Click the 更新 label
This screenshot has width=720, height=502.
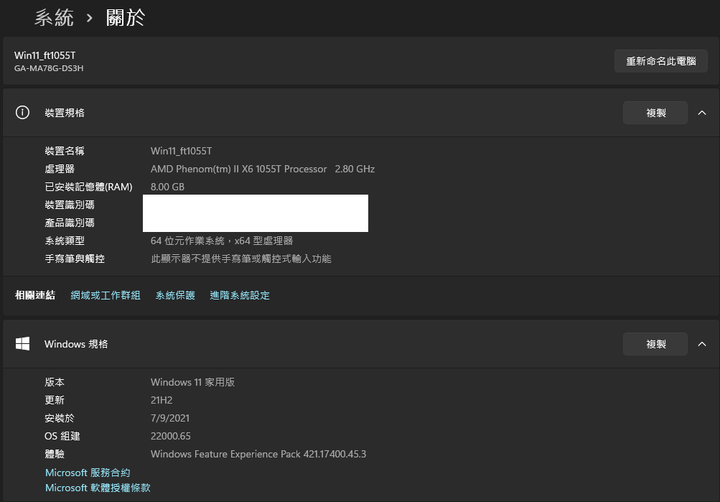[x=55, y=400]
